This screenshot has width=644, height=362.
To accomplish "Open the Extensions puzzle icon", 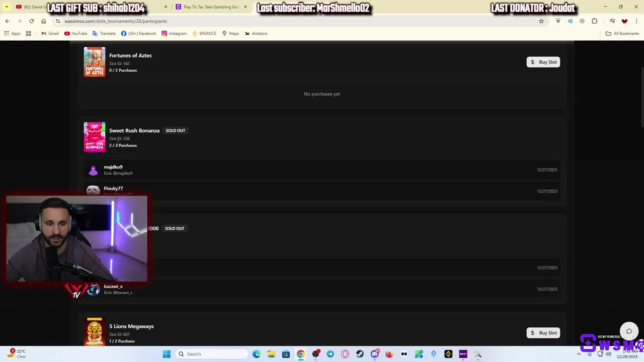I will pos(595,21).
